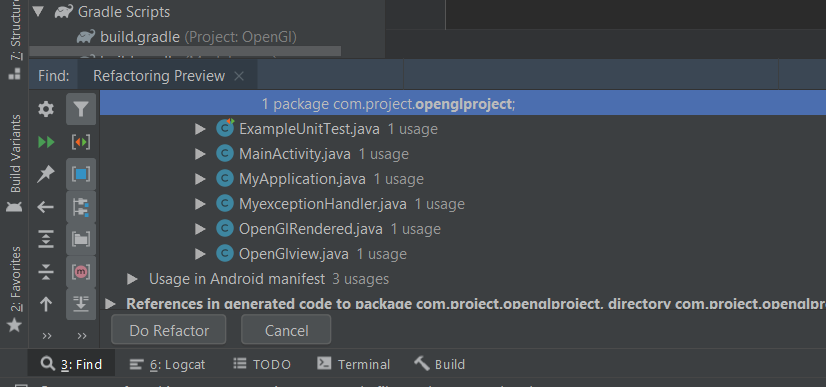The height and width of the screenshot is (387, 826).
Task: Click the Gradle Scripts elephant icon
Action: click(64, 12)
